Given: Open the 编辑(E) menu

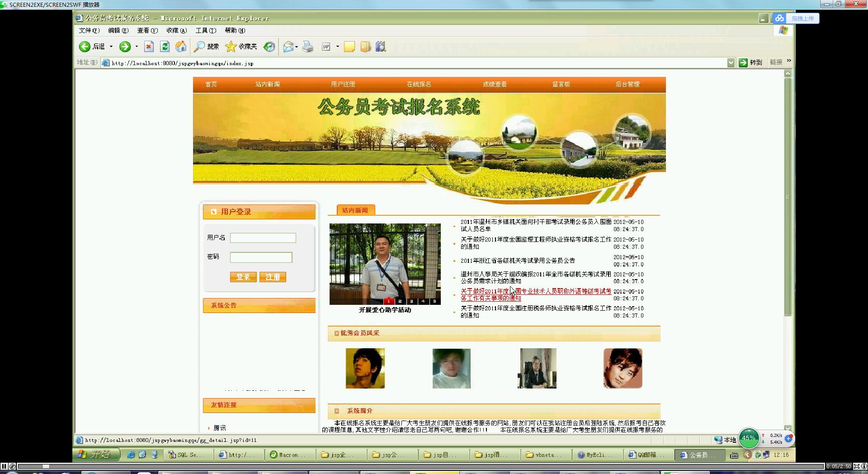Looking at the screenshot, I should 118,30.
